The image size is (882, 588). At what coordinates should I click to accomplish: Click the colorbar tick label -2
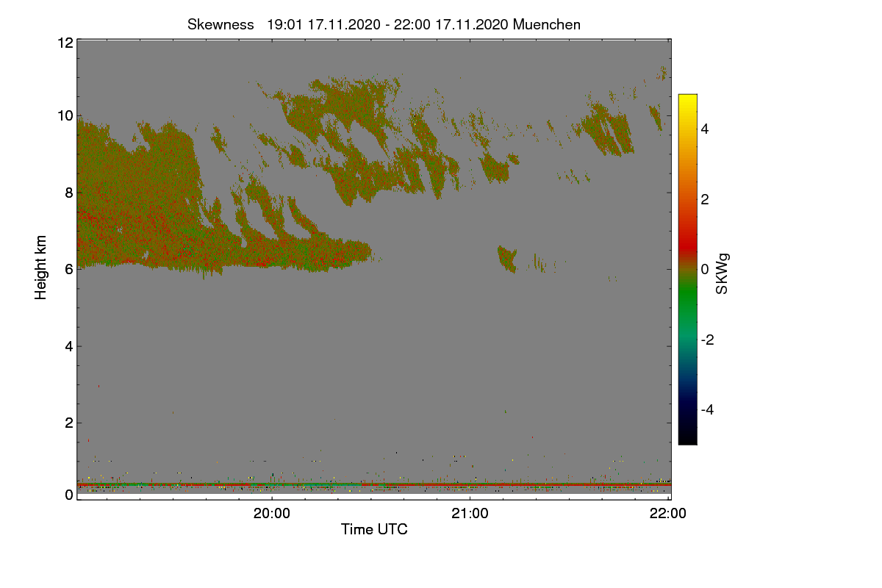707,340
